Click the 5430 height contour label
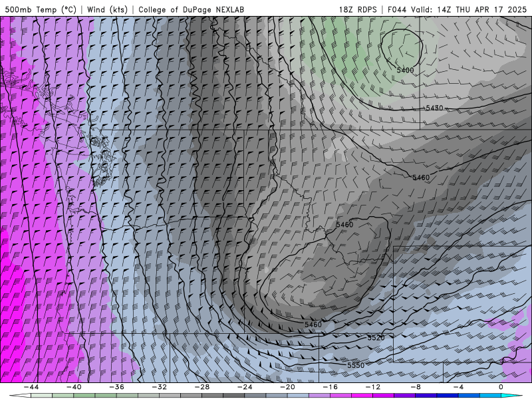 [434, 108]
